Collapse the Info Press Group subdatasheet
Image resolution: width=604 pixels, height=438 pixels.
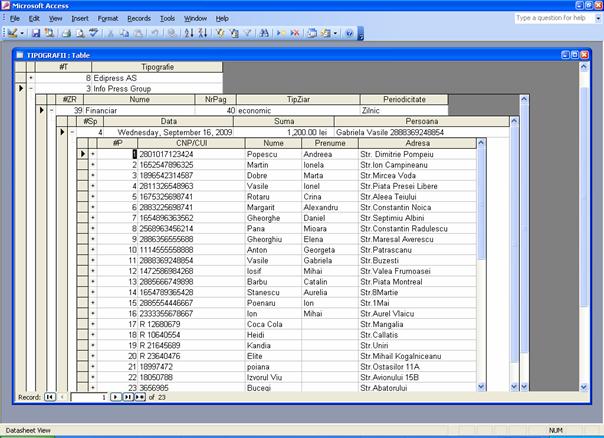click(x=31, y=88)
